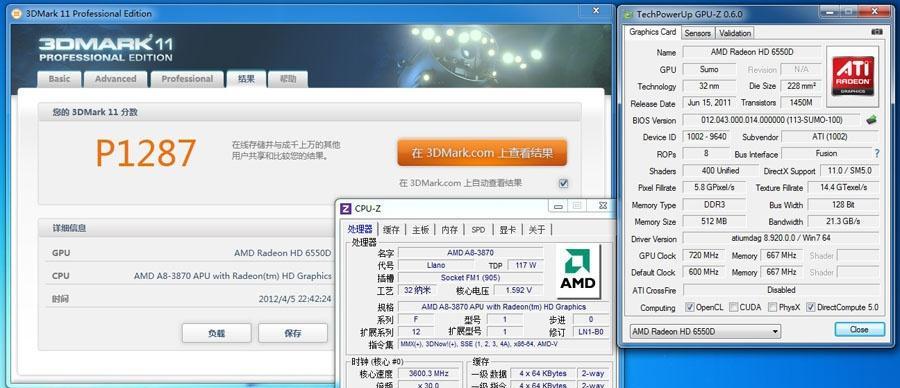Click the ATI Radeon logo in GPU-Z
This screenshot has height=388, width=900.
click(852, 76)
